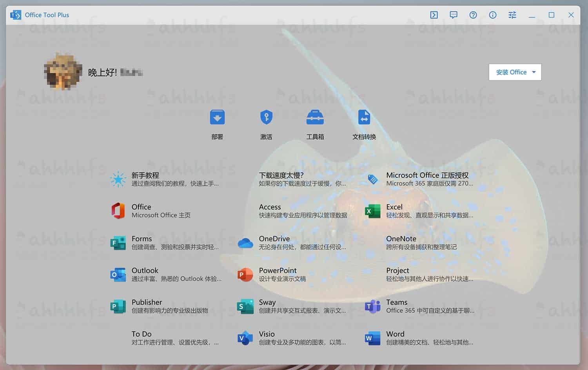
Task: Expand the 安装 Office dropdown arrow
Action: click(x=534, y=72)
